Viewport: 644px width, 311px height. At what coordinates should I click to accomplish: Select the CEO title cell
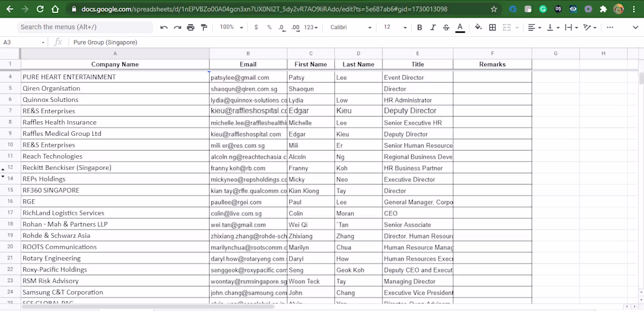(417, 213)
